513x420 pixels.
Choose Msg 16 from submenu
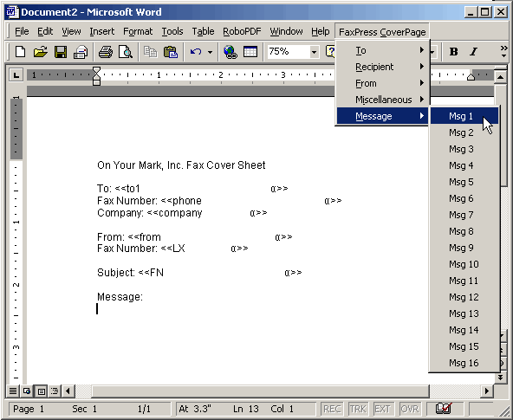[x=464, y=363]
